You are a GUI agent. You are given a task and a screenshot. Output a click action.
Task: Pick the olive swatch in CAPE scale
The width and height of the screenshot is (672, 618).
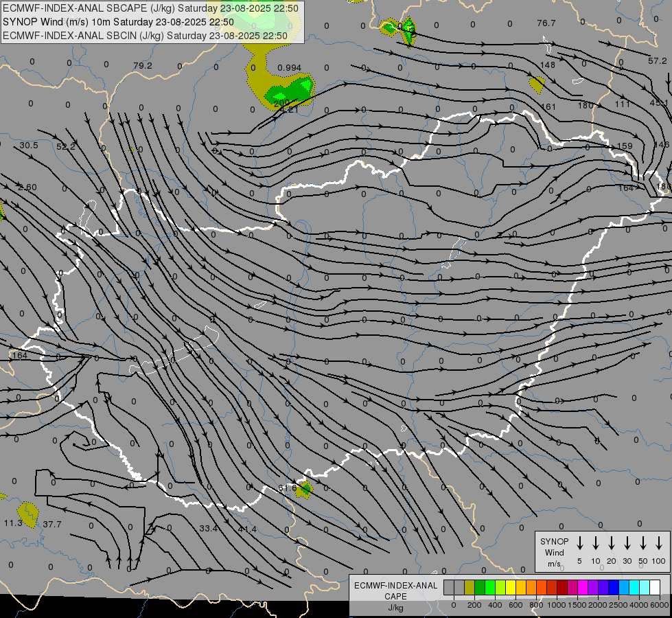click(470, 588)
